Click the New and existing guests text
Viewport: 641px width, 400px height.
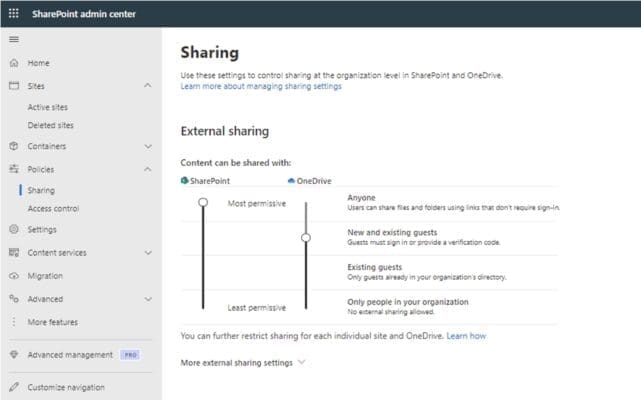click(392, 232)
